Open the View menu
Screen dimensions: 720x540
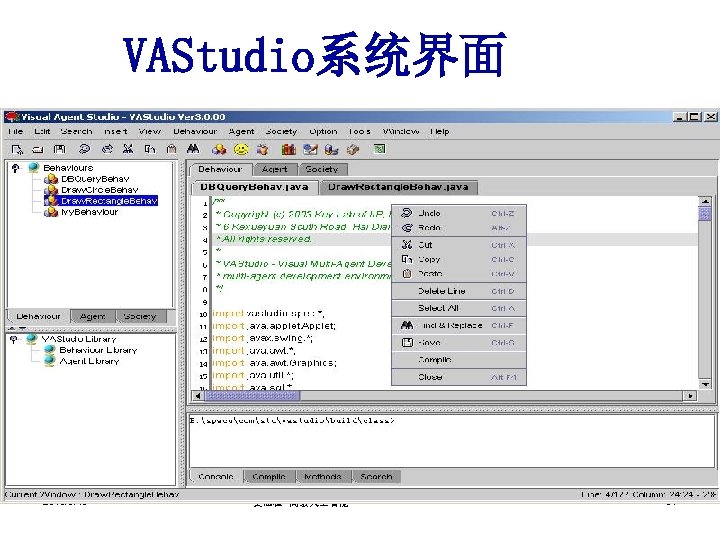pos(150,131)
